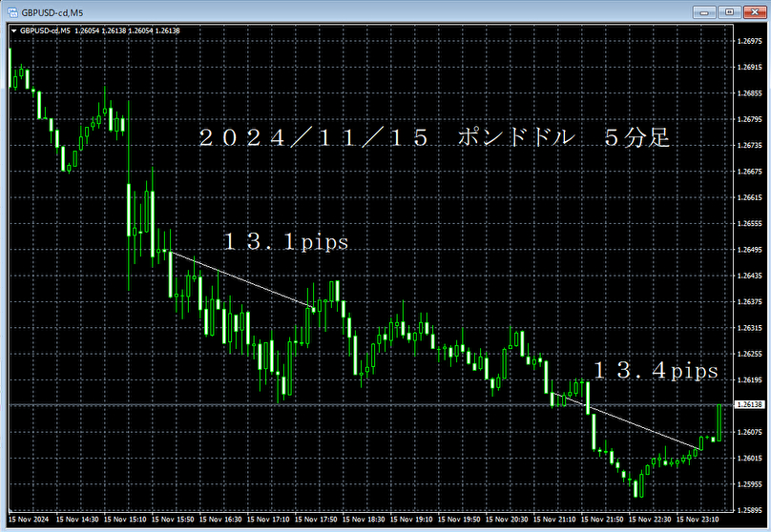This screenshot has width=771, height=532.
Task: Click time axis label 15 Nov 19:50
Action: point(459,520)
